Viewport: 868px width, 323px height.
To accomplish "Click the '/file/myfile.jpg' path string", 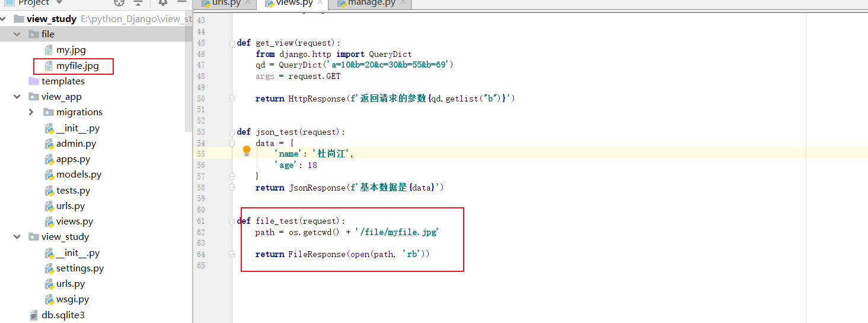I will (x=397, y=232).
